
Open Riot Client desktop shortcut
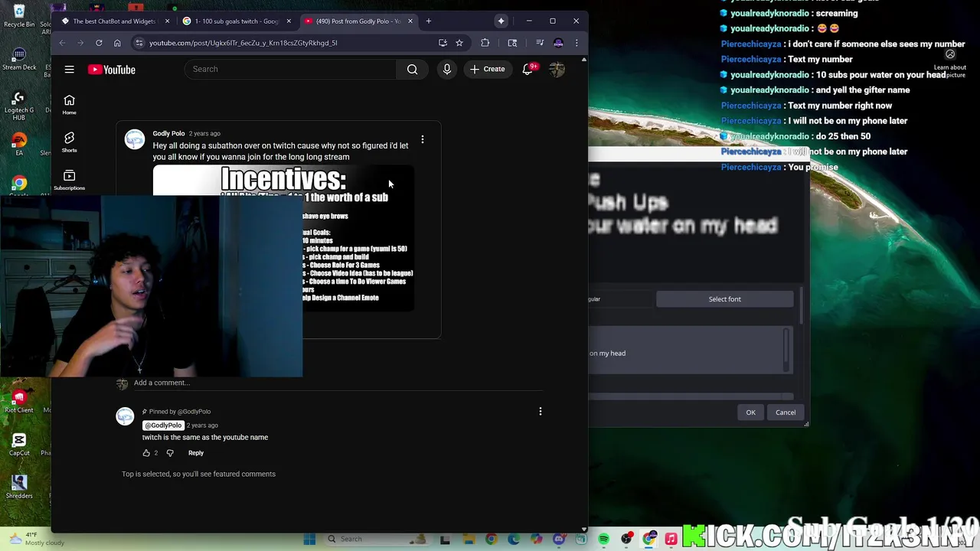coord(19,401)
